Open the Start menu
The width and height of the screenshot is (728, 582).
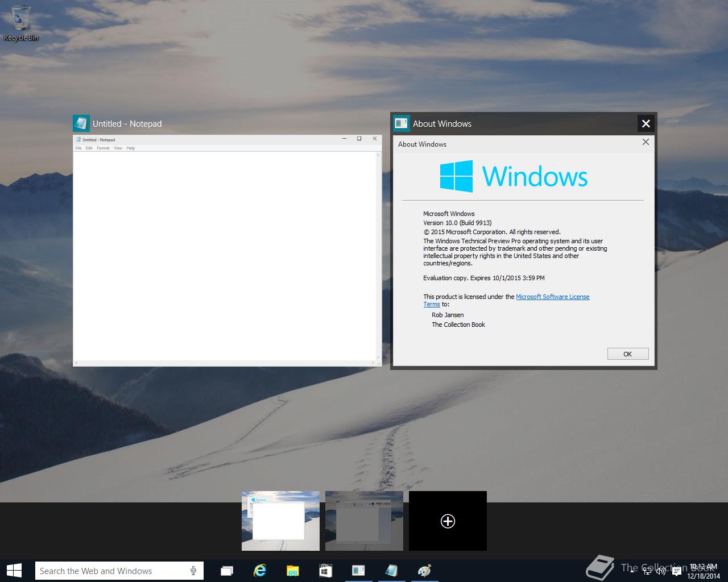click(x=14, y=570)
